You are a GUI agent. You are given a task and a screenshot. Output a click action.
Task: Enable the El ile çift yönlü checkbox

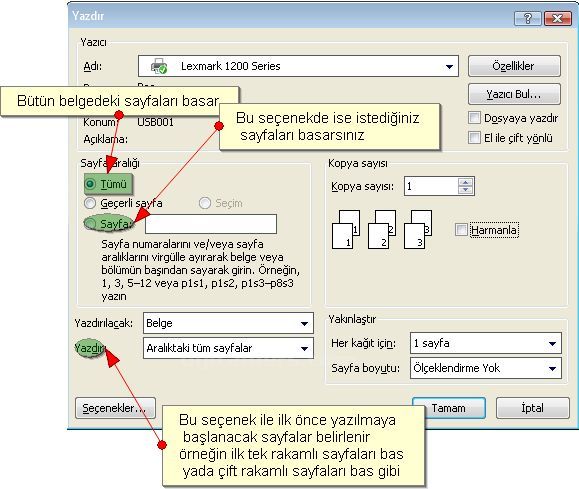474,137
